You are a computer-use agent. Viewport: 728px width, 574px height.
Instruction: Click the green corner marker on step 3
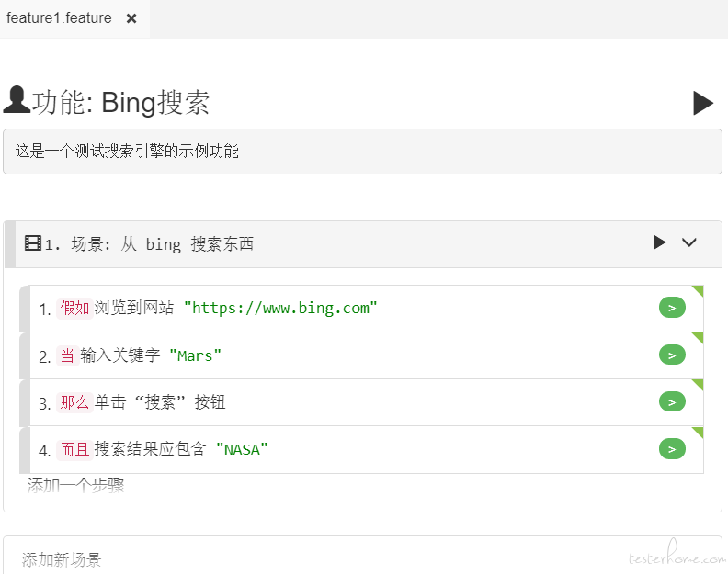click(698, 385)
